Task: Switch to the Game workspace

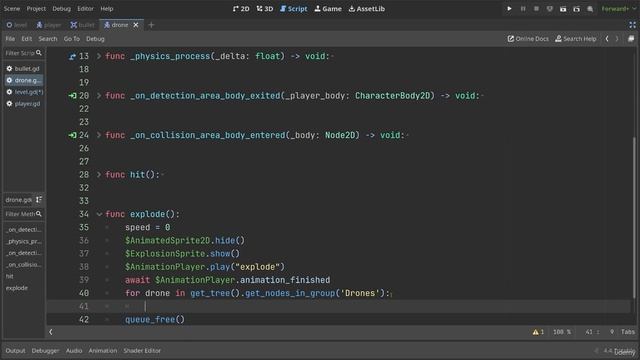Action: click(328, 9)
